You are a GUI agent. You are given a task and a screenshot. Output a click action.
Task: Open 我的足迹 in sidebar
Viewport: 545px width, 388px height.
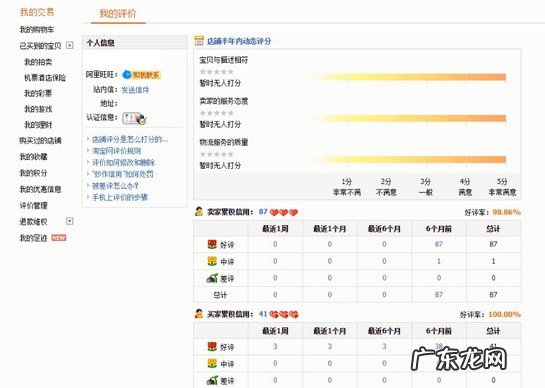point(33,238)
